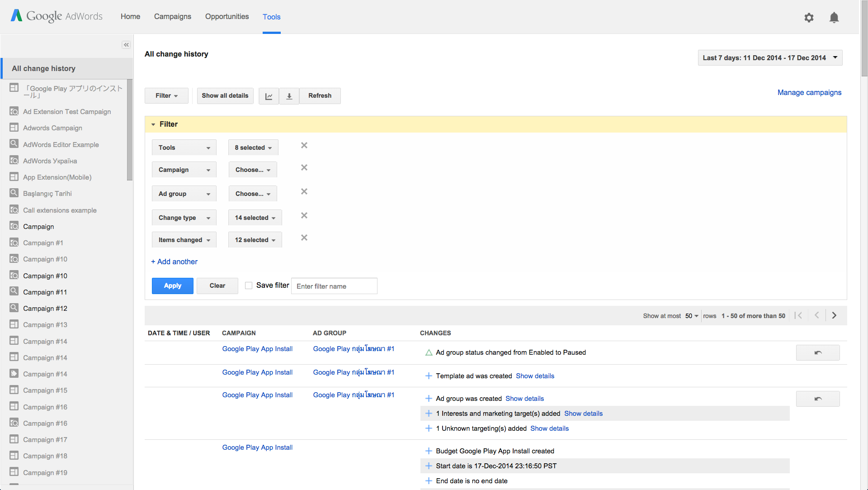Undo the ad group status change
The image size is (868, 490).
pos(817,352)
